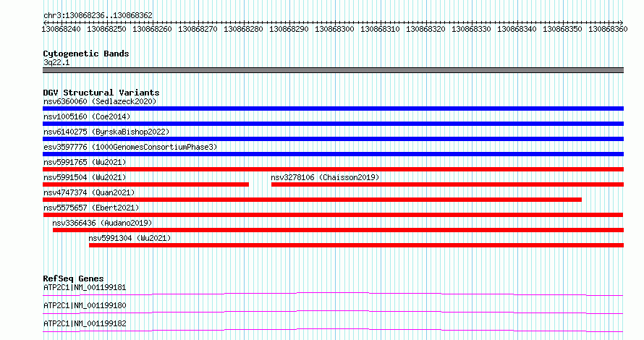This screenshot has width=644, height=340.
Task: Open variant nsv5991504 (Wu2021) label
Action: (85, 177)
